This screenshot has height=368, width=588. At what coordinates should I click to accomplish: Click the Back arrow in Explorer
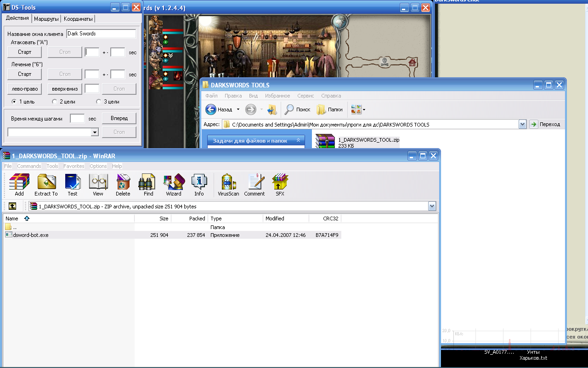(x=211, y=109)
